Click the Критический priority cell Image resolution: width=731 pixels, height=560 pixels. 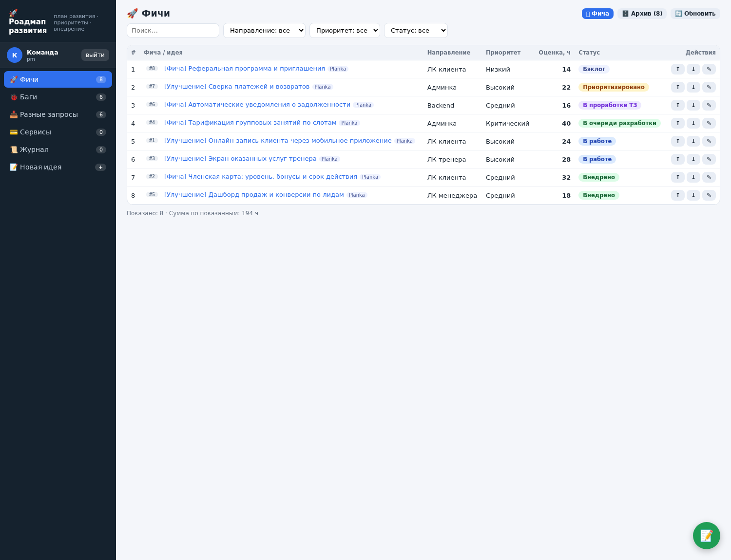[507, 124]
